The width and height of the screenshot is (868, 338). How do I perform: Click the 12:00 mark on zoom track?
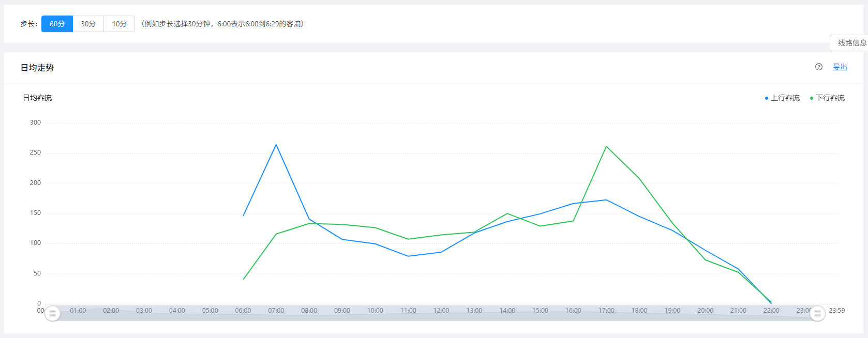[x=441, y=311]
